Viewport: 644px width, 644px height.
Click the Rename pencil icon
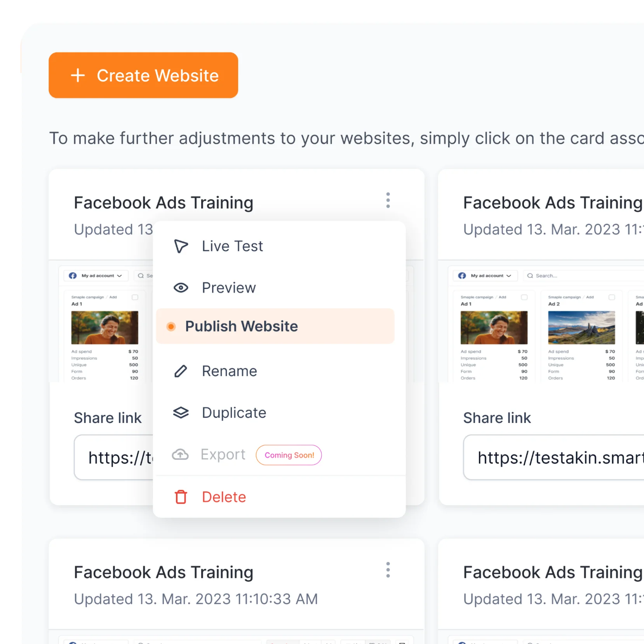click(181, 371)
